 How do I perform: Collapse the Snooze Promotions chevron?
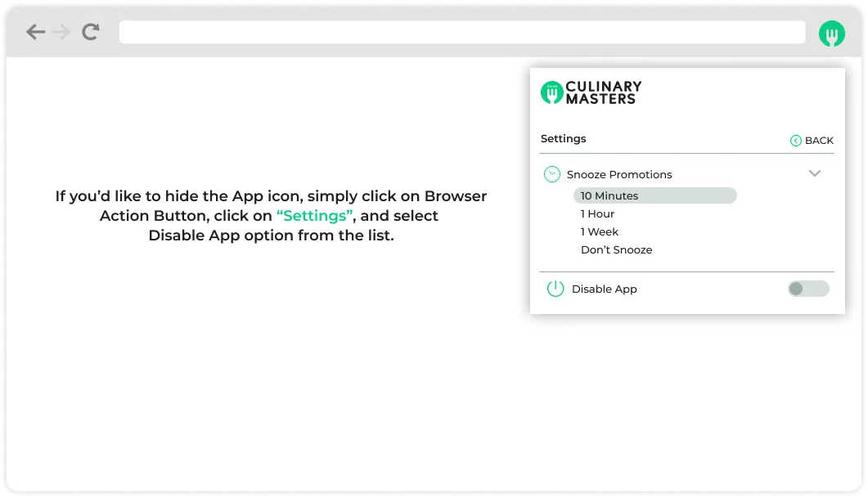(x=814, y=173)
